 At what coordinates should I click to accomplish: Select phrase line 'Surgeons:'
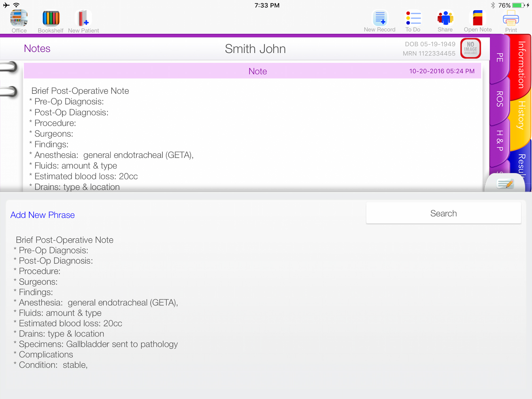(x=38, y=282)
